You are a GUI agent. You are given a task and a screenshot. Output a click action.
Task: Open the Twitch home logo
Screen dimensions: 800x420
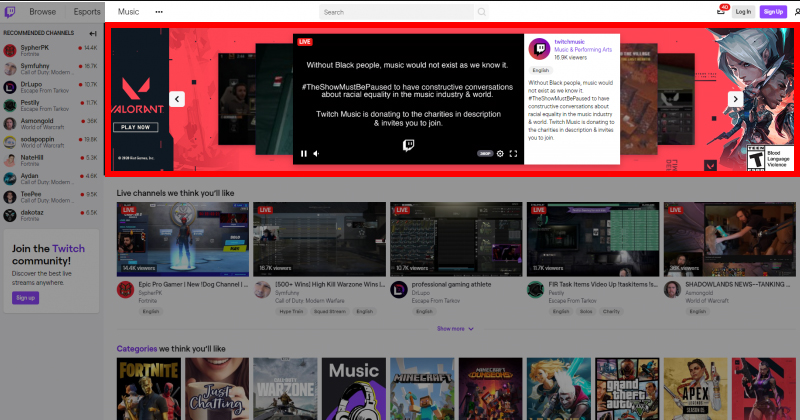click(x=10, y=12)
